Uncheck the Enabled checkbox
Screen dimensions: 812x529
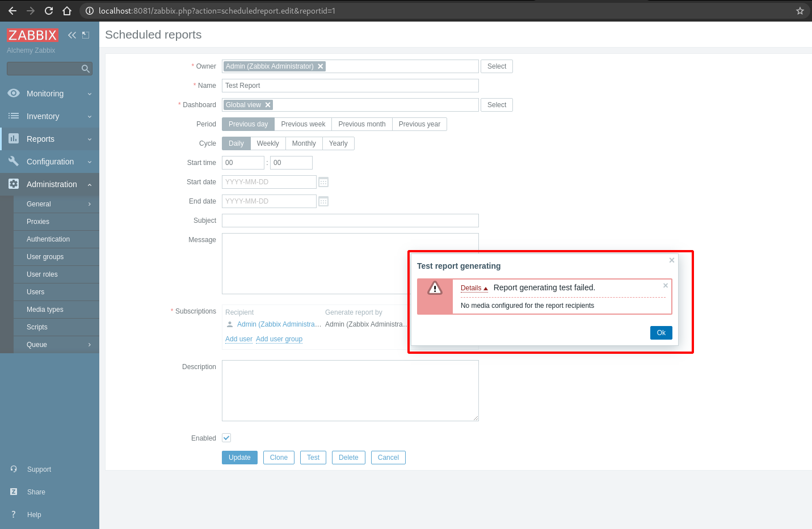click(x=226, y=437)
